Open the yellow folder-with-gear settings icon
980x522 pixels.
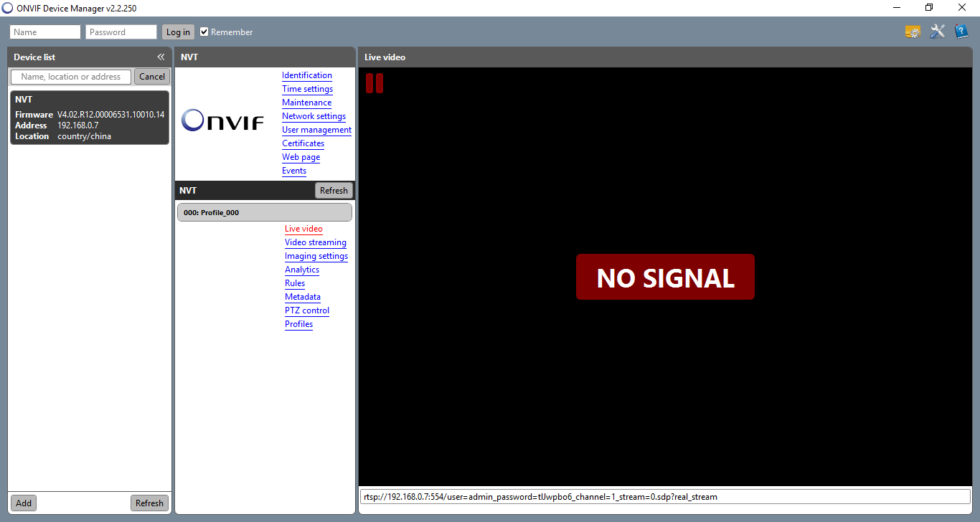tap(913, 32)
